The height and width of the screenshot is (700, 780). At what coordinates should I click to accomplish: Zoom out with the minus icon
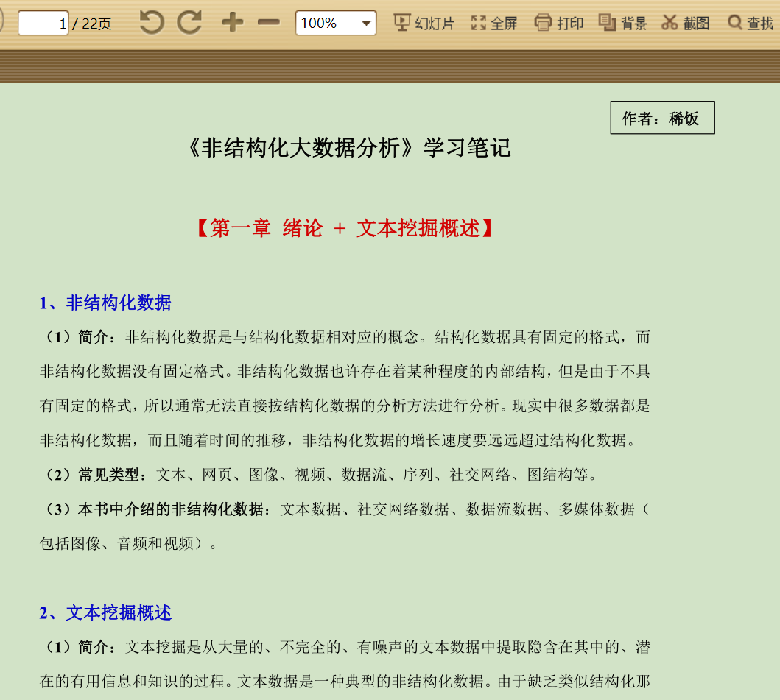[x=269, y=22]
